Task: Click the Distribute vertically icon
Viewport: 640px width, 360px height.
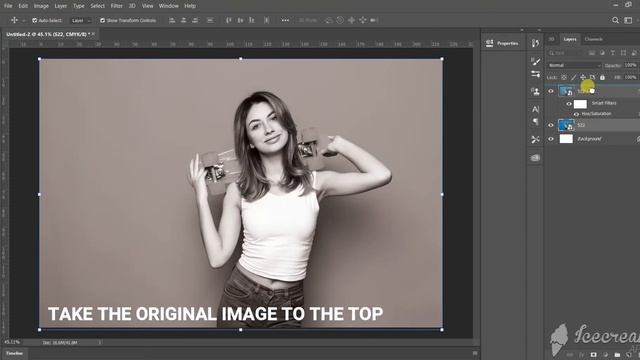Action: (x=267, y=20)
